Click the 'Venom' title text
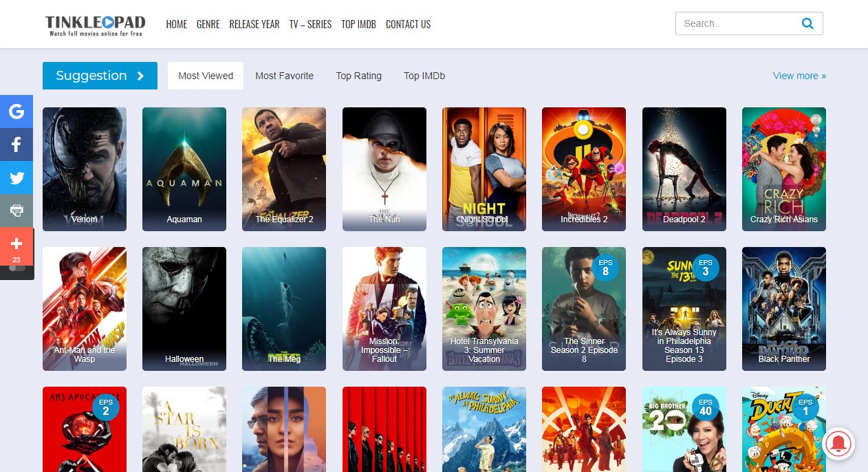 coord(85,219)
